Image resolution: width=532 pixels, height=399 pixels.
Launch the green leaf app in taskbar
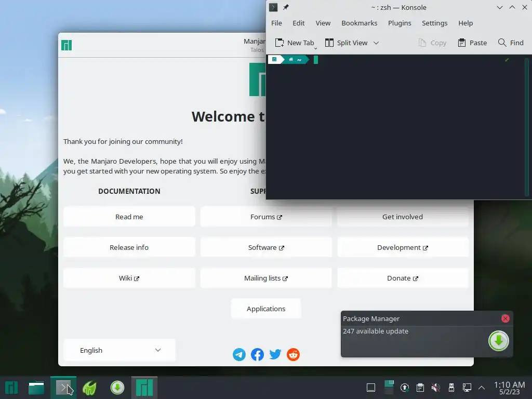point(89,388)
